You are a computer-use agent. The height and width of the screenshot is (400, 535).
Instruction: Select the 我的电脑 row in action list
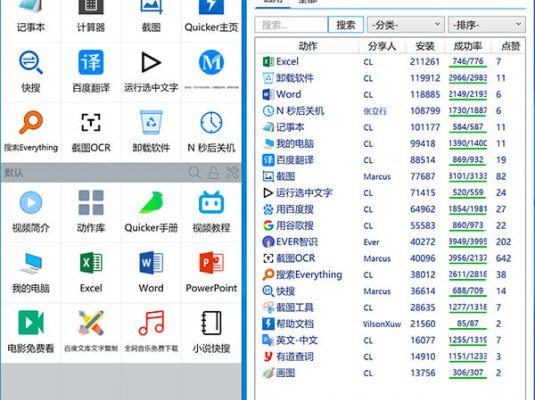pos(391,144)
